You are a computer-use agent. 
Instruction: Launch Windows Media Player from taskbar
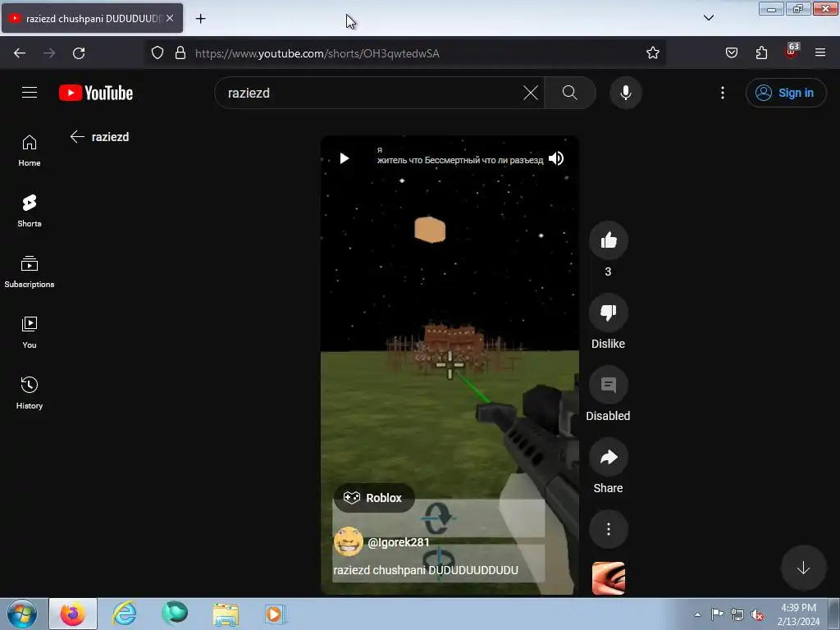click(276, 614)
